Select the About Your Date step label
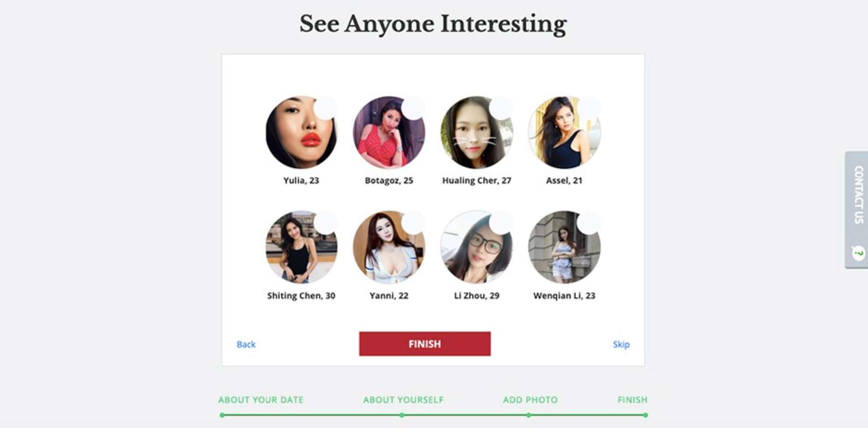Image resolution: width=868 pixels, height=428 pixels. tap(261, 400)
